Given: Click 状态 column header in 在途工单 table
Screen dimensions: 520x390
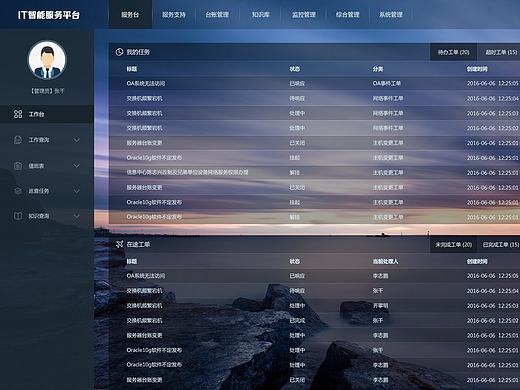Looking at the screenshot, I should (x=295, y=261).
